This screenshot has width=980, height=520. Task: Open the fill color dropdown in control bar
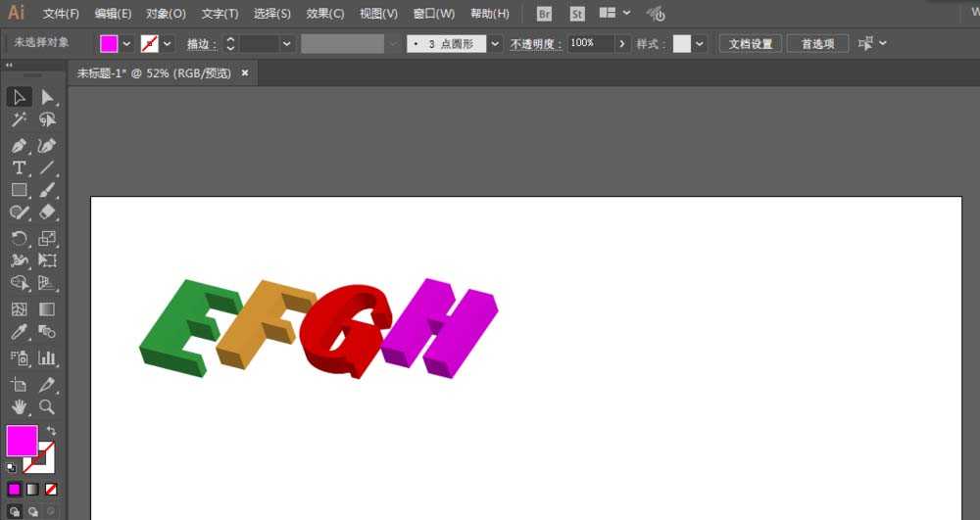click(126, 44)
